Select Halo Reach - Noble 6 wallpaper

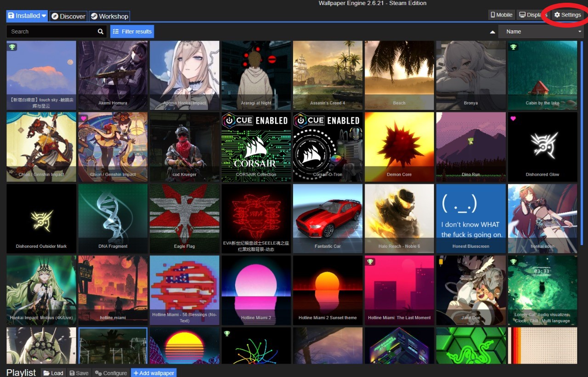coord(400,219)
